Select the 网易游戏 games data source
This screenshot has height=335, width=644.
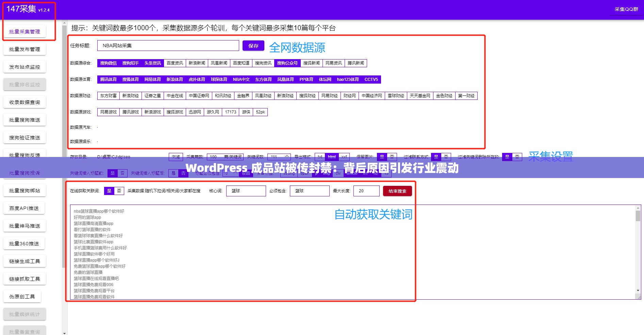coord(108,112)
